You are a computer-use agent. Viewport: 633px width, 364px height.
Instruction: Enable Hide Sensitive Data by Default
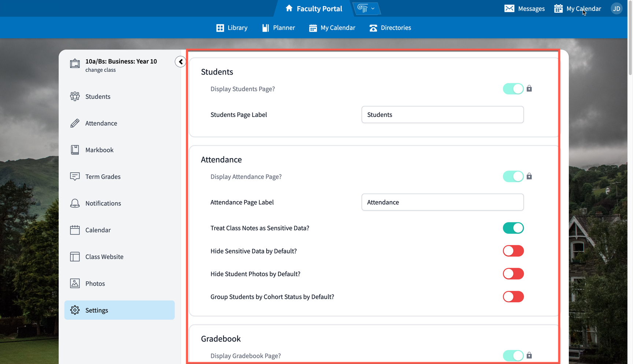click(x=513, y=251)
